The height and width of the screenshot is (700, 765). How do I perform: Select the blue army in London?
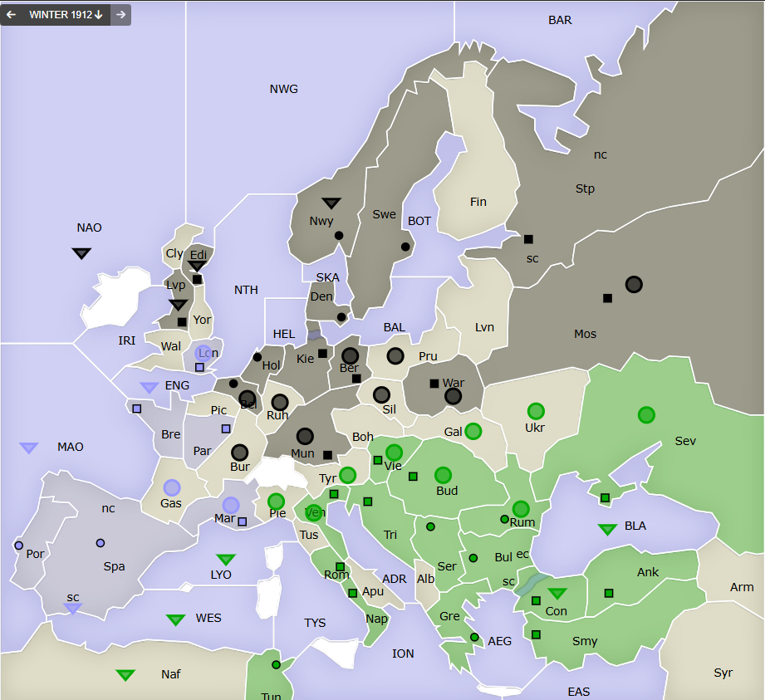click(203, 353)
